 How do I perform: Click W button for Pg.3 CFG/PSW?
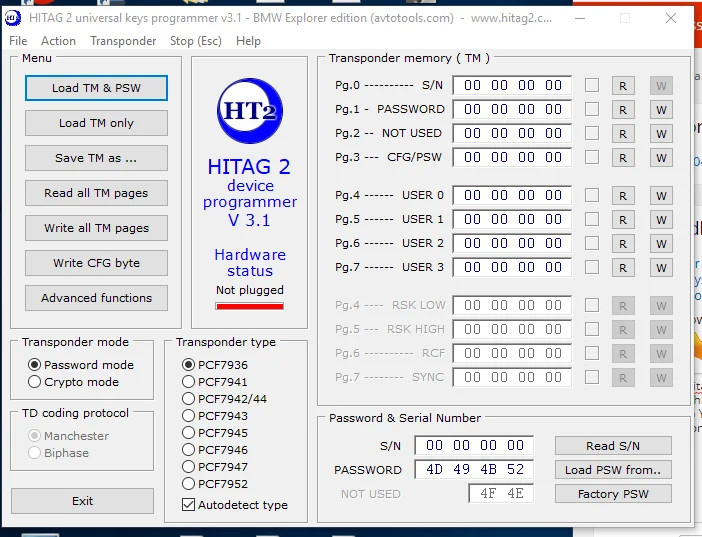click(x=661, y=158)
